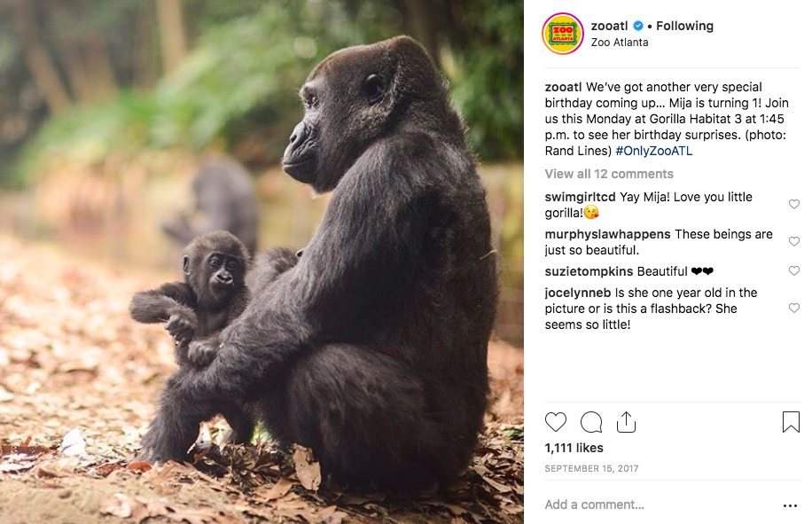
Task: Like the post with the heart icon
Action: tap(556, 422)
